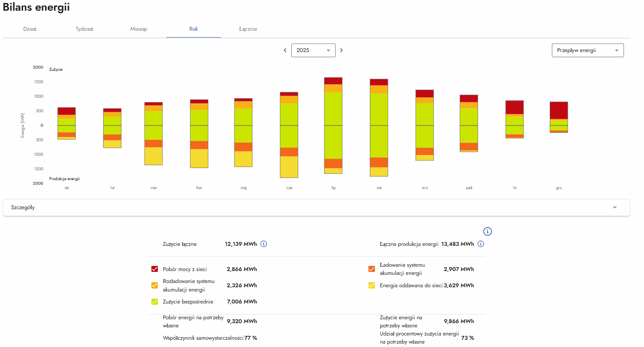Expand the Szczegóły section chevron

click(x=615, y=207)
